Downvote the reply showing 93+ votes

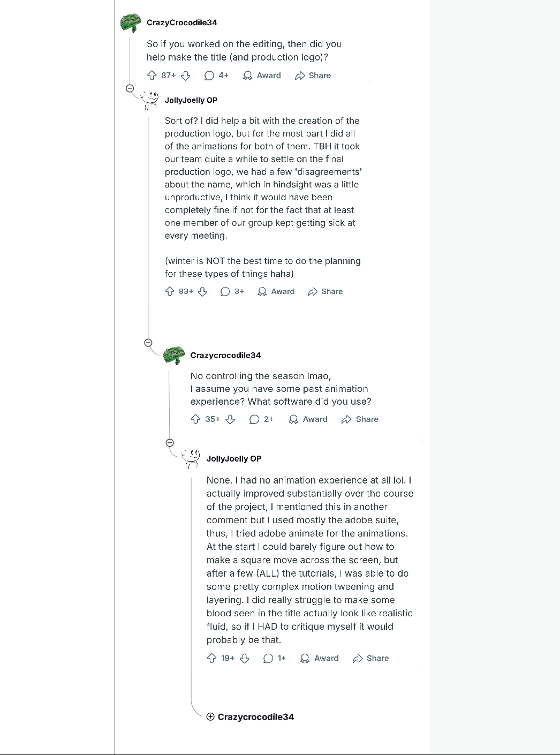(x=202, y=291)
